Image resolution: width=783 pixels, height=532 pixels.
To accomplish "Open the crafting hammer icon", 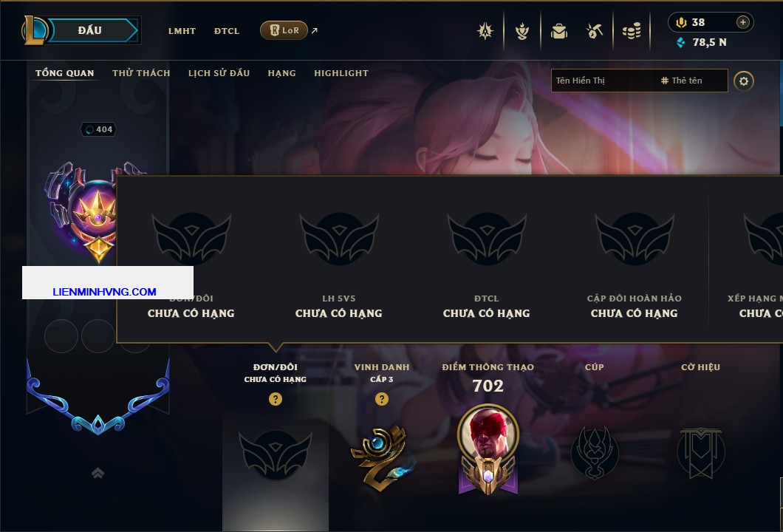I will pyautogui.click(x=594, y=32).
